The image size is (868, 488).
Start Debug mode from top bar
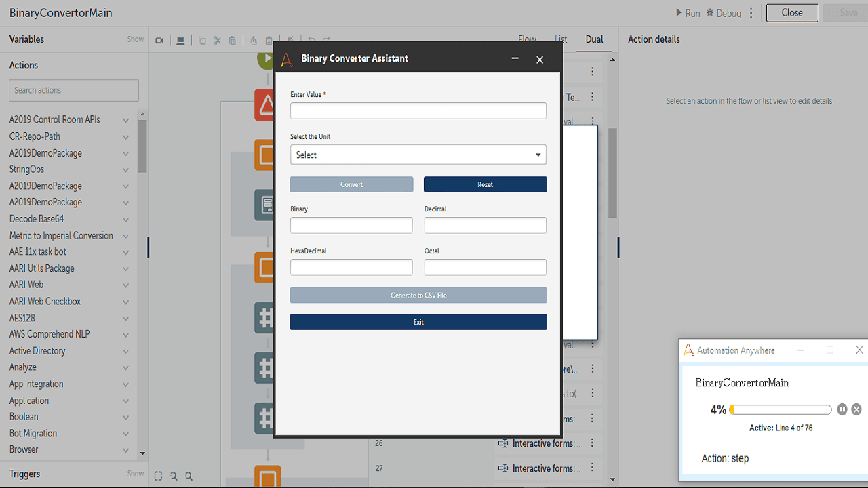[x=724, y=13]
